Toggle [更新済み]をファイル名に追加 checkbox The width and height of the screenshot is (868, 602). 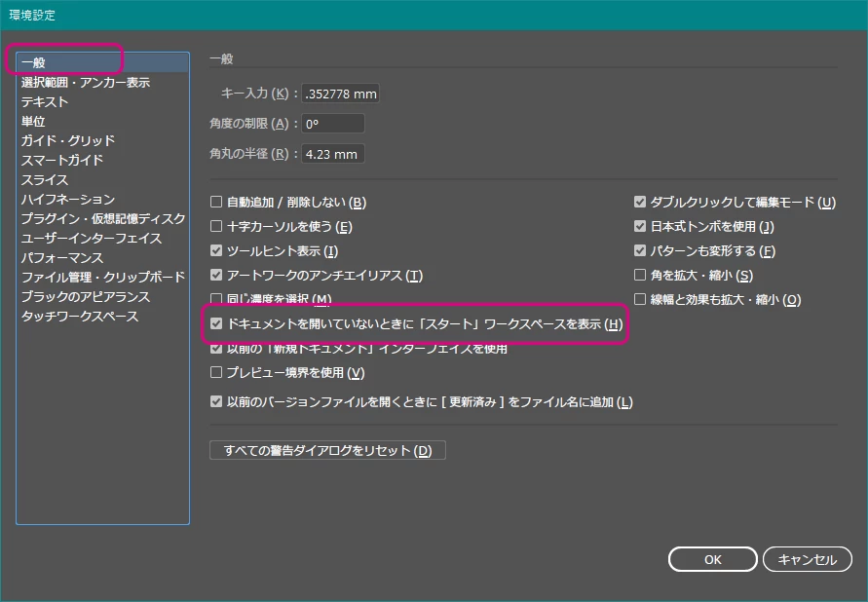tap(216, 401)
